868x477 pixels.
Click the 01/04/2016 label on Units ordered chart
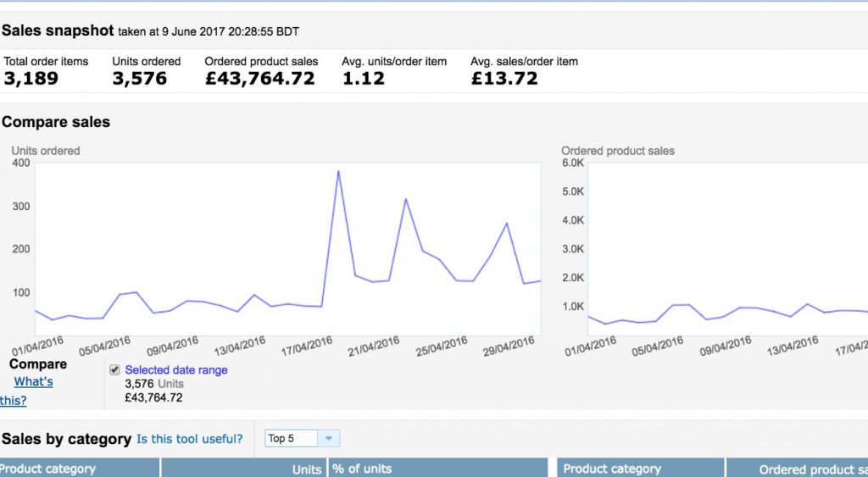click(x=38, y=347)
